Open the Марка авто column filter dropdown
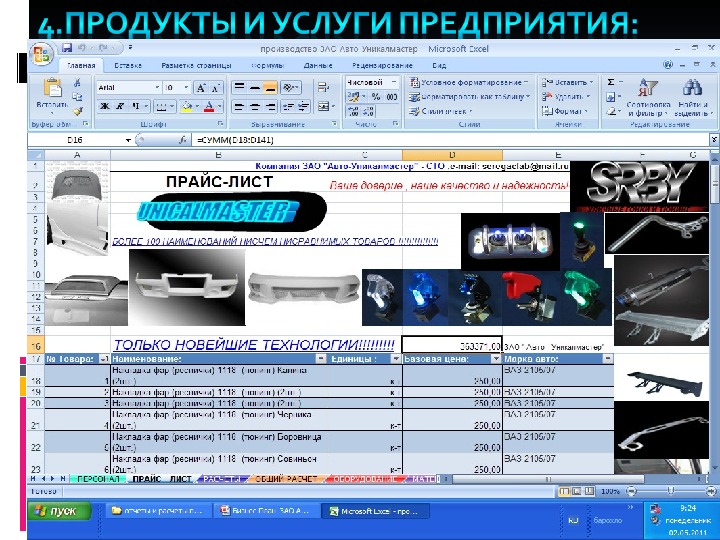The image size is (720, 540). click(x=608, y=359)
